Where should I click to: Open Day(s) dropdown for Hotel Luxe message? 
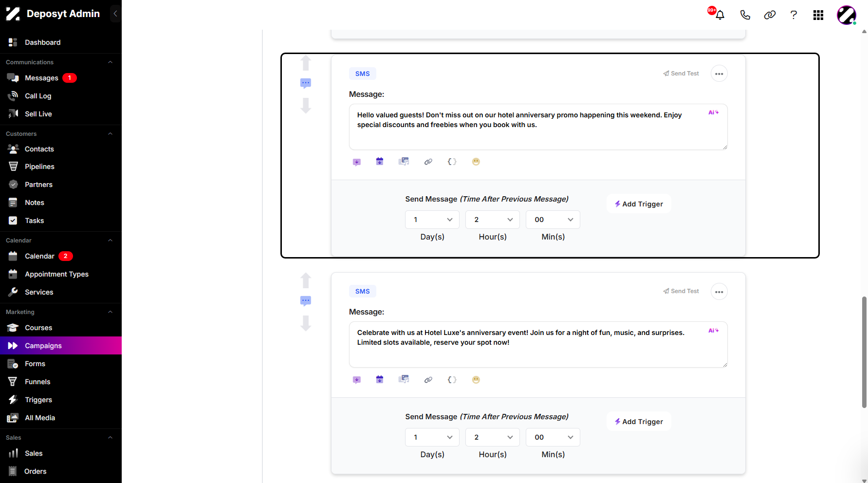tap(432, 437)
